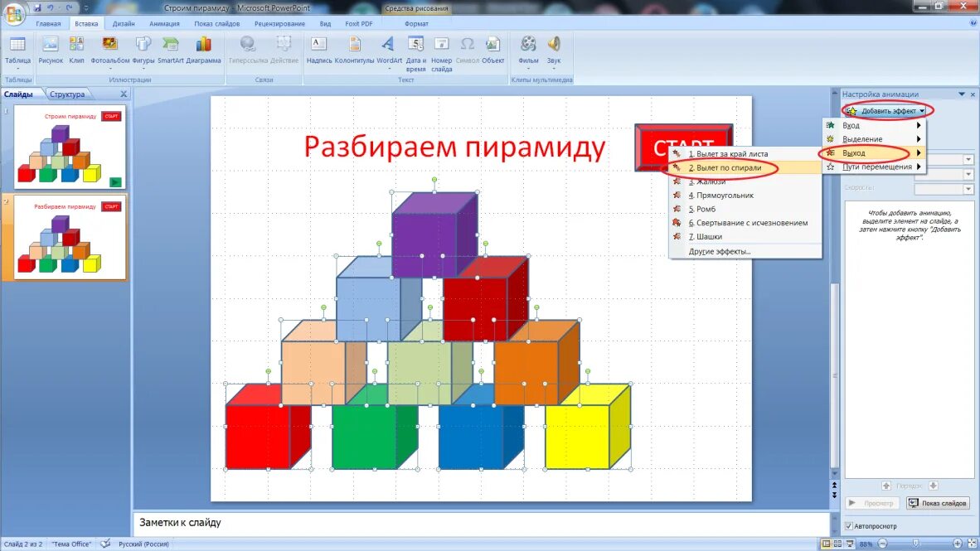Insert Номер слайда slide number
Screen dimensions: 980x551
coord(441,54)
